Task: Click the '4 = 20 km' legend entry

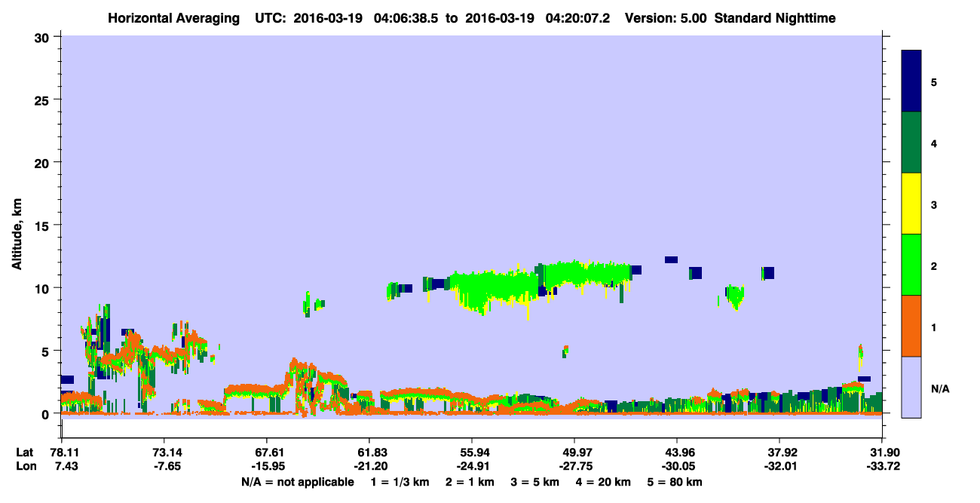Action: (x=602, y=482)
